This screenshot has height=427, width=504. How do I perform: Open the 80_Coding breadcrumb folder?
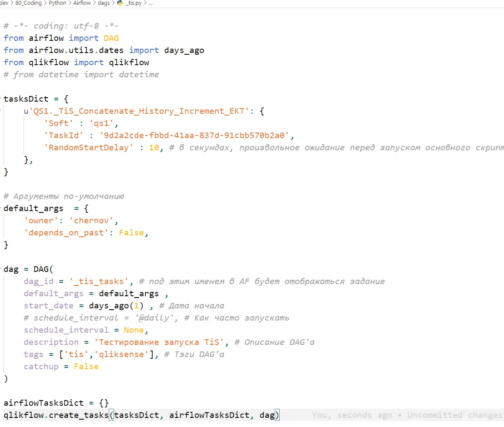28,3
